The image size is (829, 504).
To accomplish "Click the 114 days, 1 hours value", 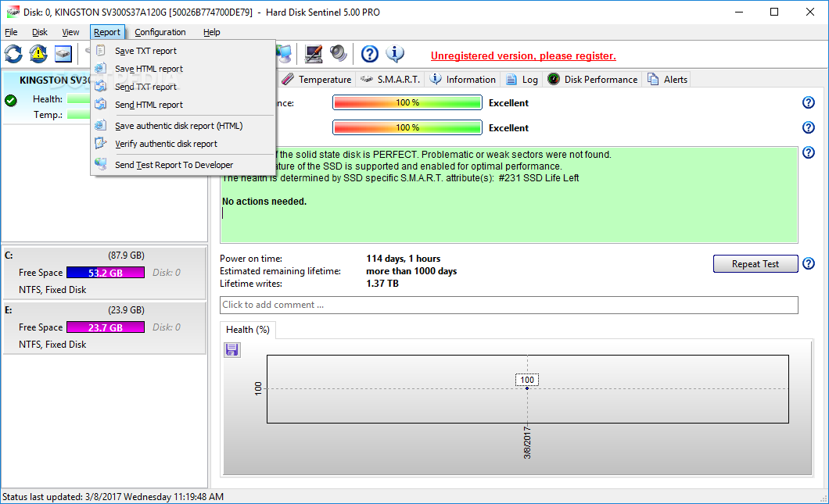I will tap(404, 259).
